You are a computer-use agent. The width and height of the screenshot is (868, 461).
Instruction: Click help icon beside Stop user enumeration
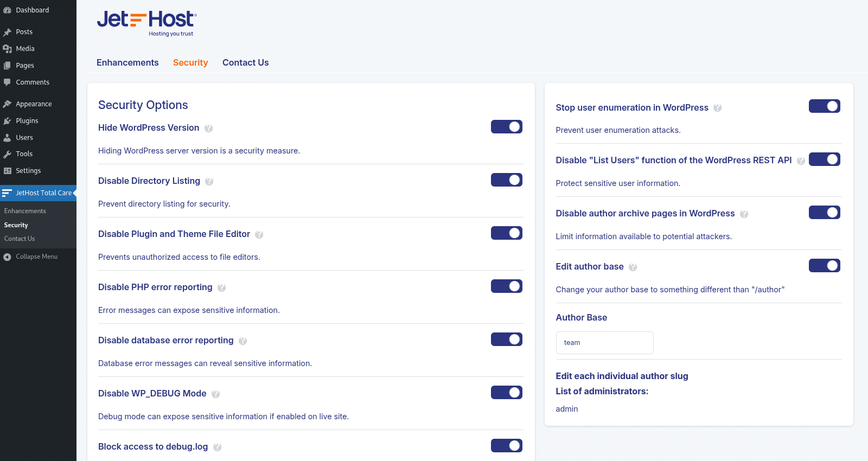point(717,108)
